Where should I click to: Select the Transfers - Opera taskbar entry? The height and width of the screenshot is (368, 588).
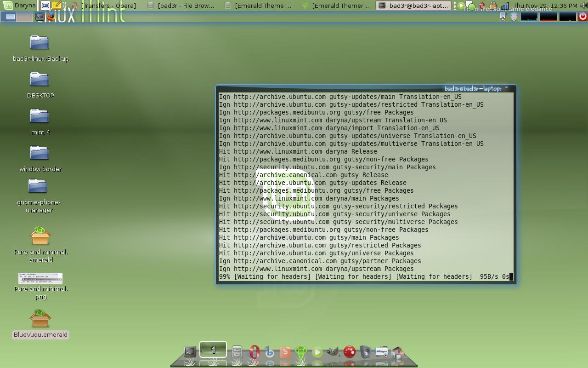point(108,6)
